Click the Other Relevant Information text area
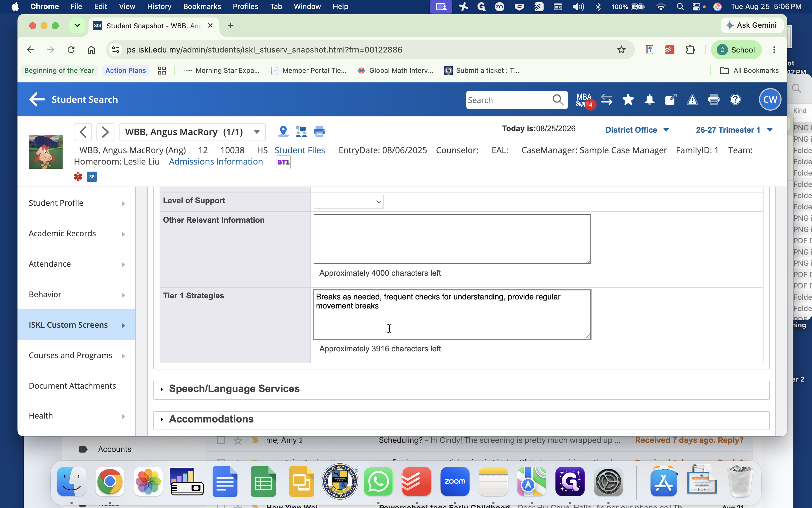Viewport: 812px width, 508px height. (452, 239)
